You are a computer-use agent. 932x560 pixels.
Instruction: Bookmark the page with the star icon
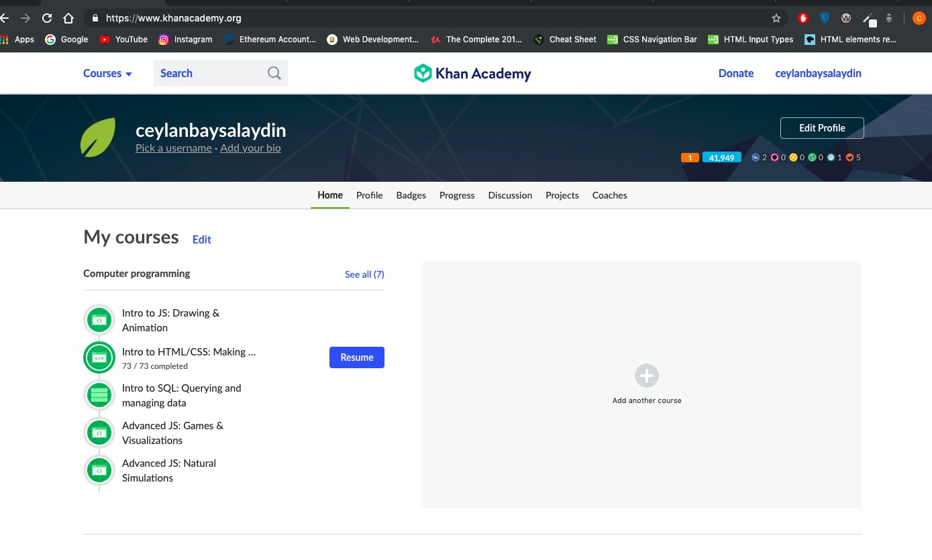pyautogui.click(x=776, y=18)
